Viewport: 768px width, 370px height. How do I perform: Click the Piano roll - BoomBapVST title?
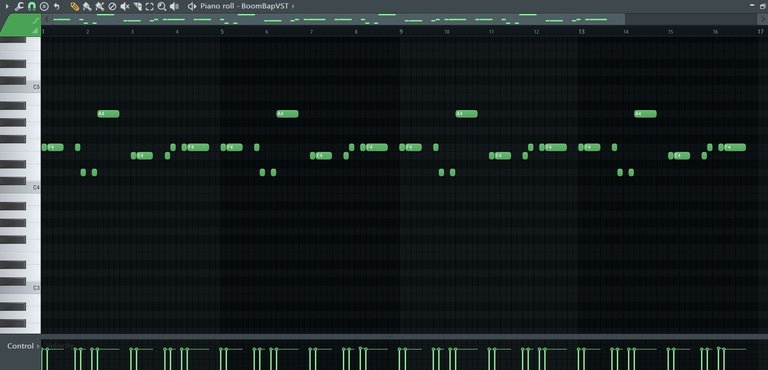click(x=244, y=6)
